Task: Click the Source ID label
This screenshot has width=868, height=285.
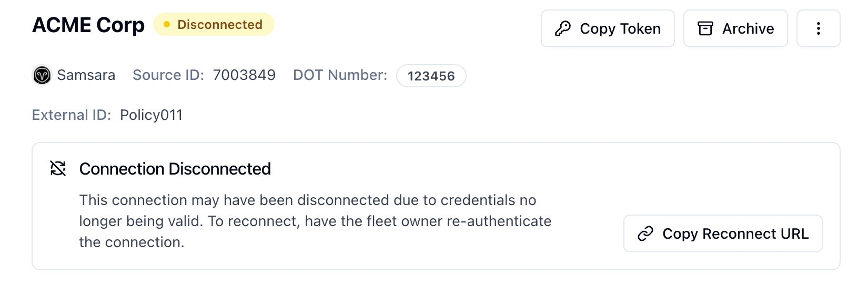Action: pos(168,75)
